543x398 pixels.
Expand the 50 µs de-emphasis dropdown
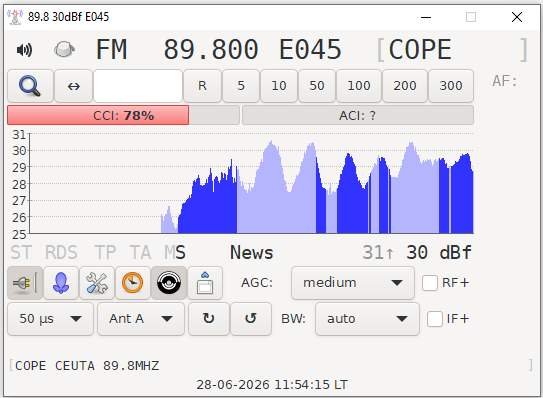(x=51, y=319)
